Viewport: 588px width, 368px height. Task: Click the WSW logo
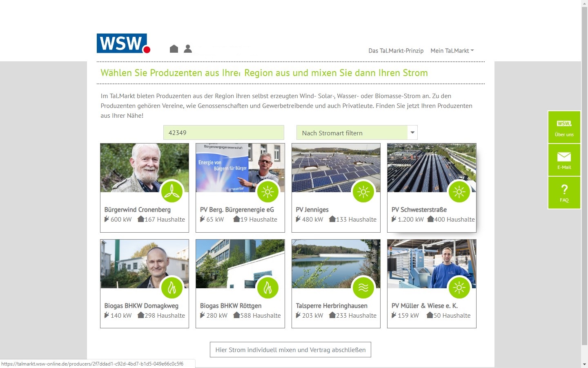tap(123, 43)
